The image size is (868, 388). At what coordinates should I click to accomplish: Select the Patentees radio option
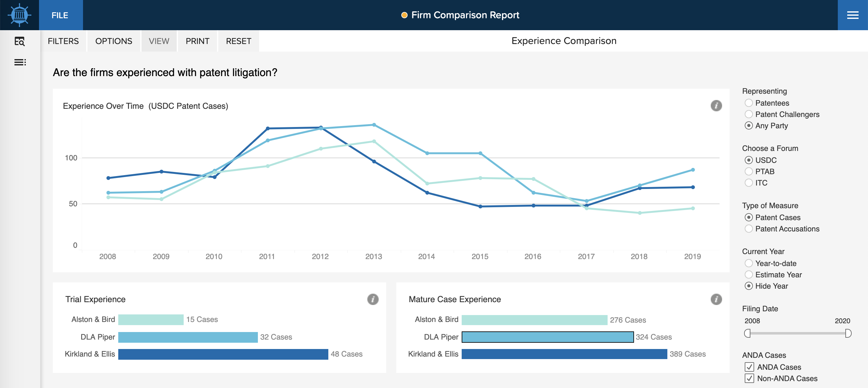749,103
